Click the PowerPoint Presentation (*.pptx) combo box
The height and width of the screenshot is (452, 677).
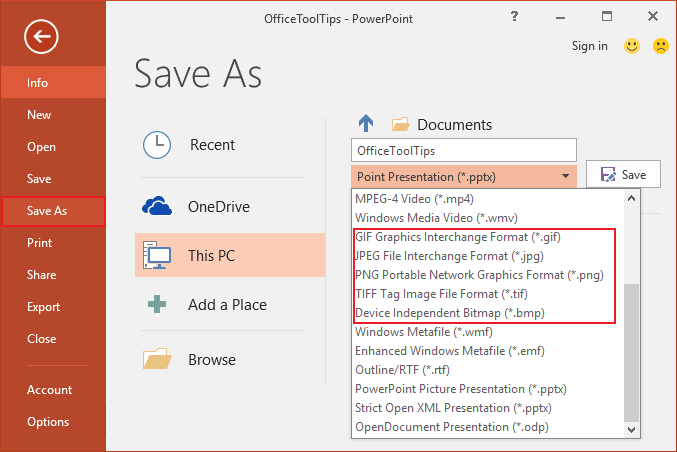tap(464, 177)
